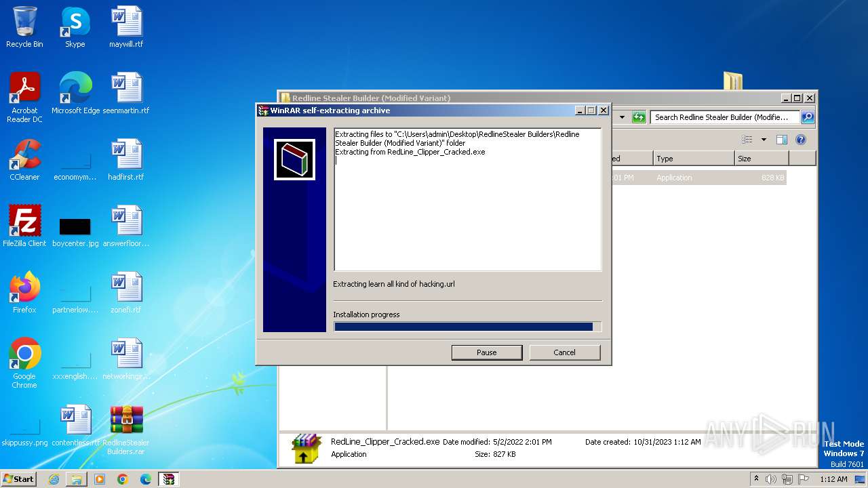
Task: Click "Date created: 10/31/2023 1:12 AM" text
Action: pyautogui.click(x=643, y=442)
